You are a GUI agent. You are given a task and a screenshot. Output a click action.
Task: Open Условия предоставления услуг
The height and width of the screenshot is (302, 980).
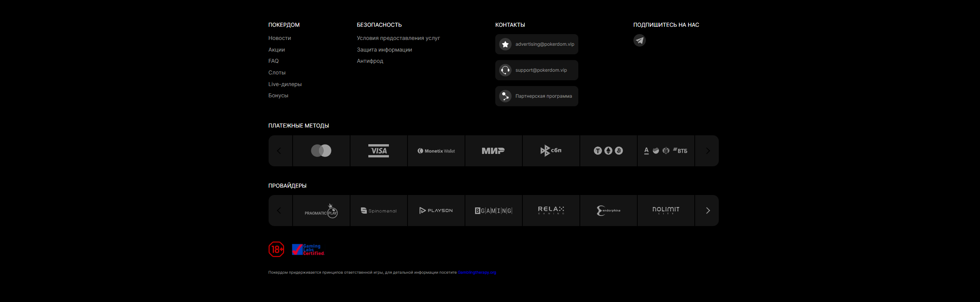point(398,38)
